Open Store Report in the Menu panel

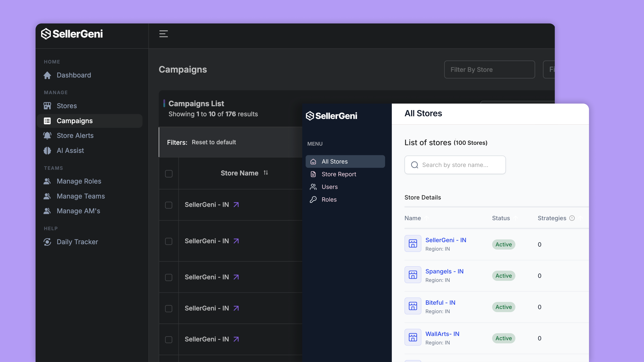(x=339, y=174)
